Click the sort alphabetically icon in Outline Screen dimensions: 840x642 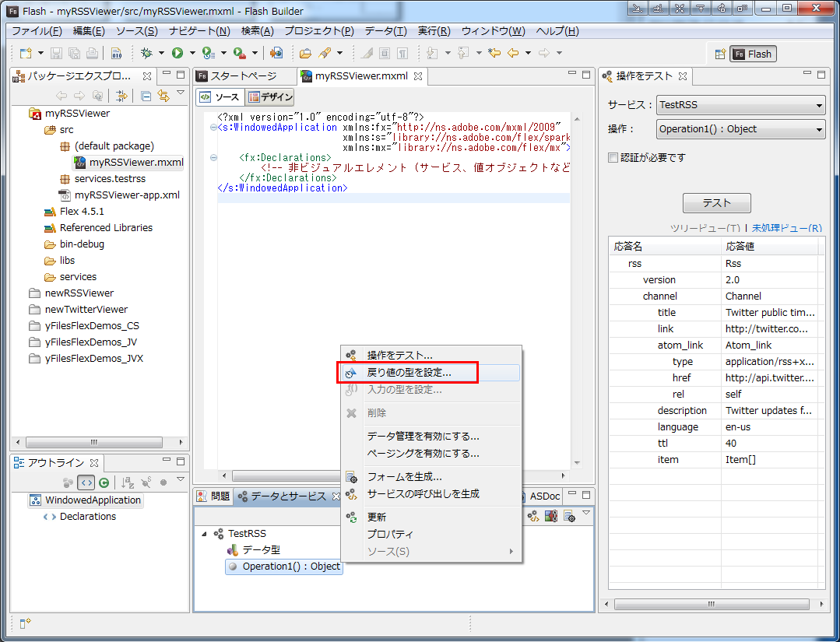click(x=128, y=482)
